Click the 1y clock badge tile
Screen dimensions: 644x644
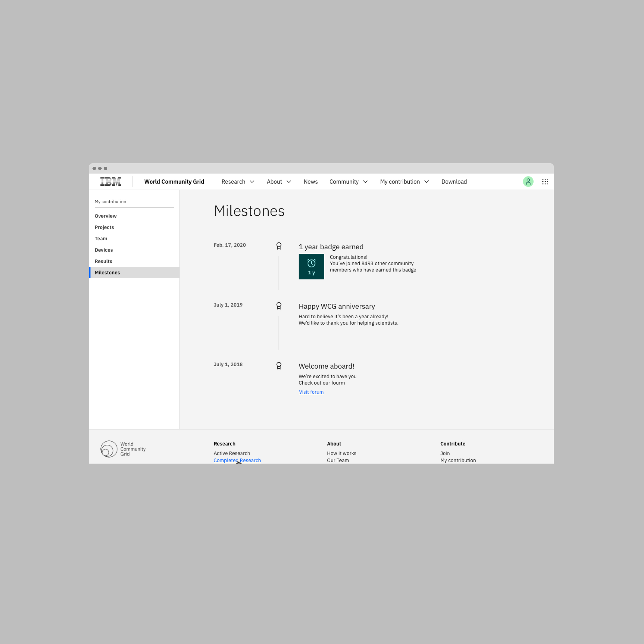click(311, 267)
